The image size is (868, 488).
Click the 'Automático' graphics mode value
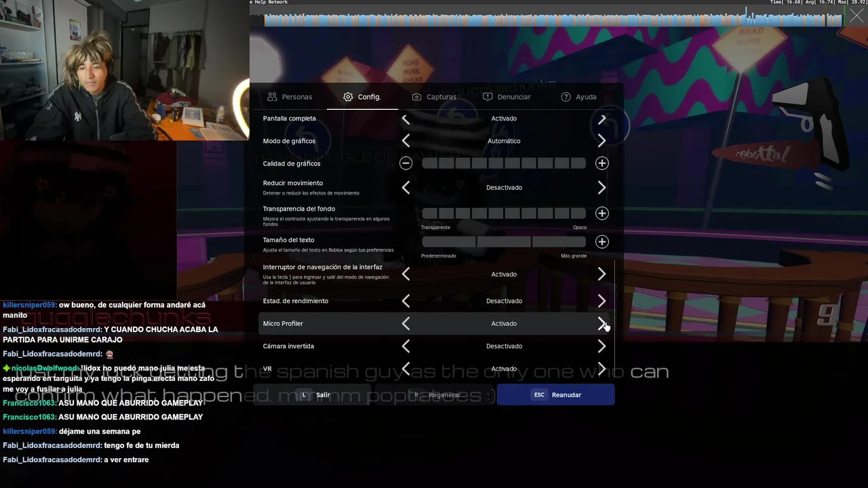(x=504, y=141)
